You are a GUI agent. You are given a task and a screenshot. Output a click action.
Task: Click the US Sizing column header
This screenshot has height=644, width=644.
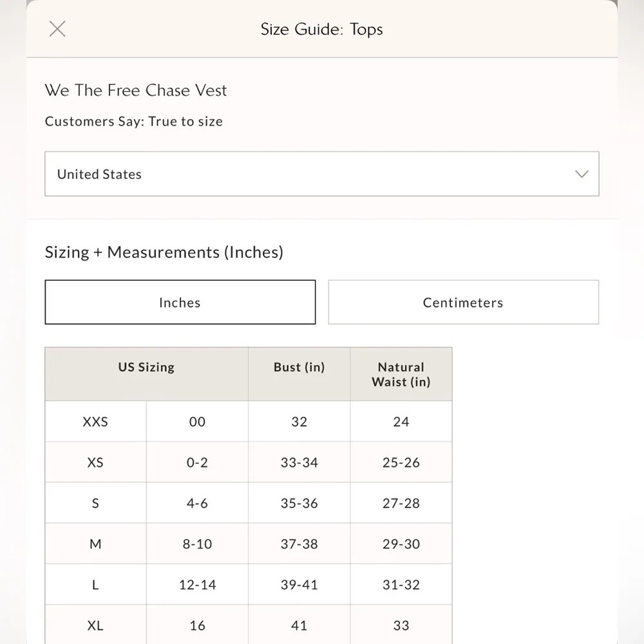pyautogui.click(x=146, y=367)
